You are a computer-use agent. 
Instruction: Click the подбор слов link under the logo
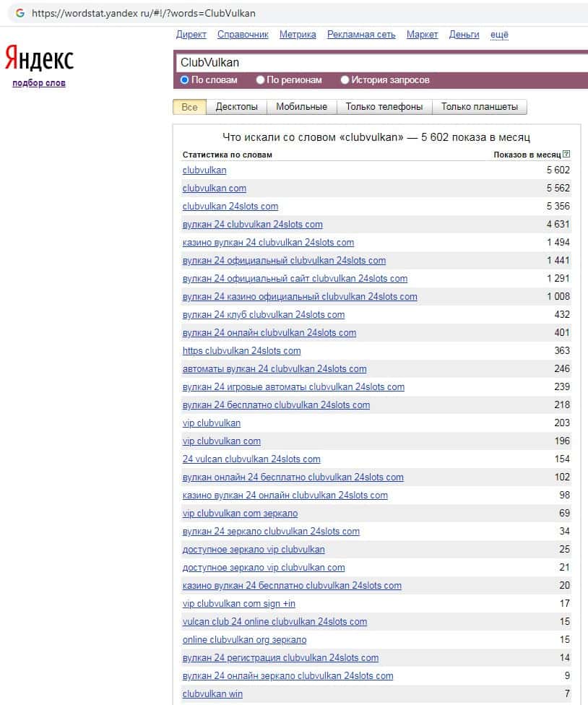39,83
